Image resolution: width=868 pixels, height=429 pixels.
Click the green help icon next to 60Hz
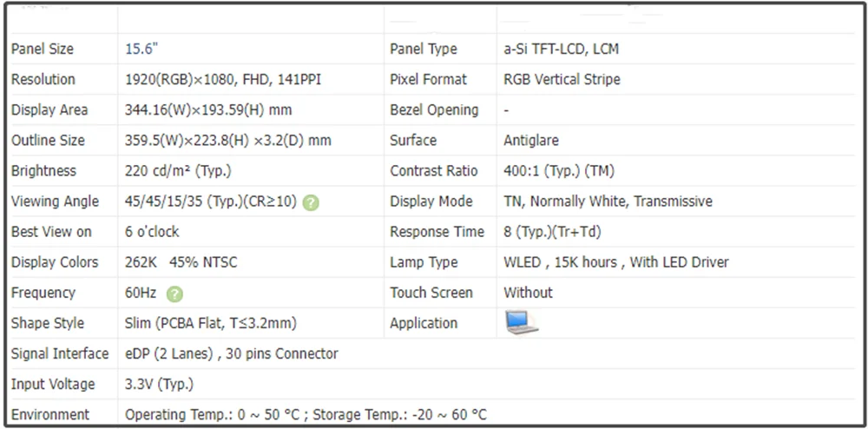pyautogui.click(x=174, y=294)
